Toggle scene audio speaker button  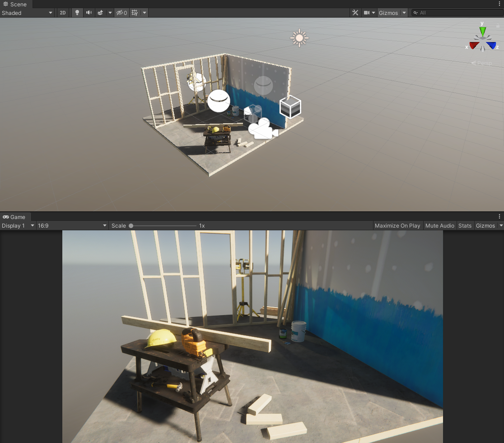pos(89,13)
